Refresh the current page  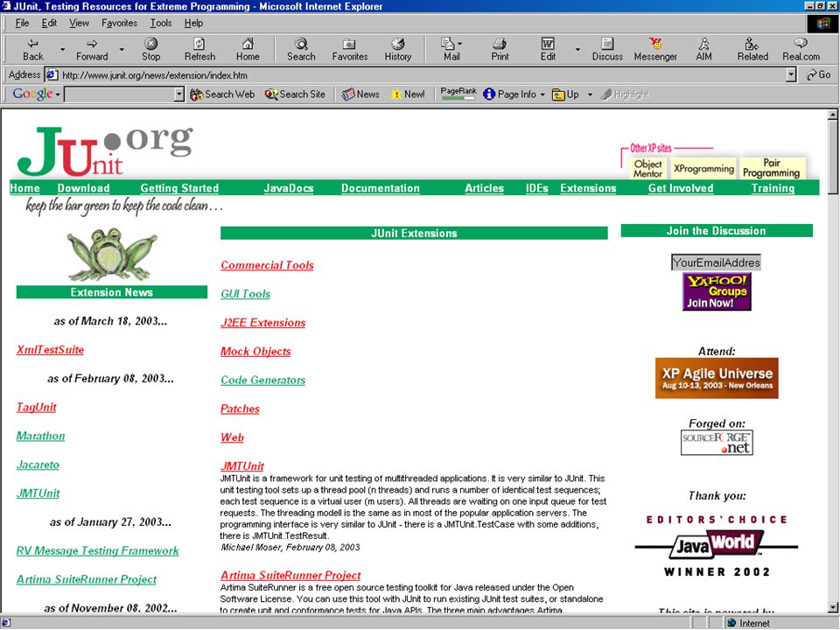click(x=199, y=49)
